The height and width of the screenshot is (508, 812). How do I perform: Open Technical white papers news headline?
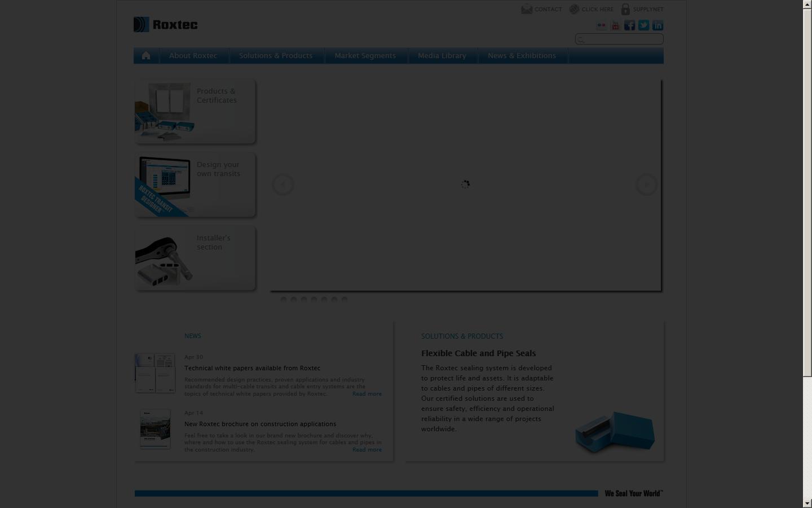click(252, 368)
